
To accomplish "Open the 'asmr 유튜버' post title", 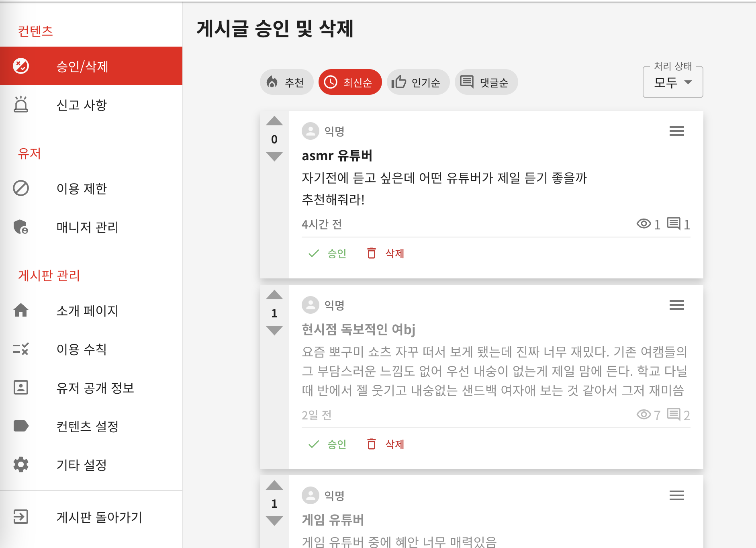I will pos(337,155).
